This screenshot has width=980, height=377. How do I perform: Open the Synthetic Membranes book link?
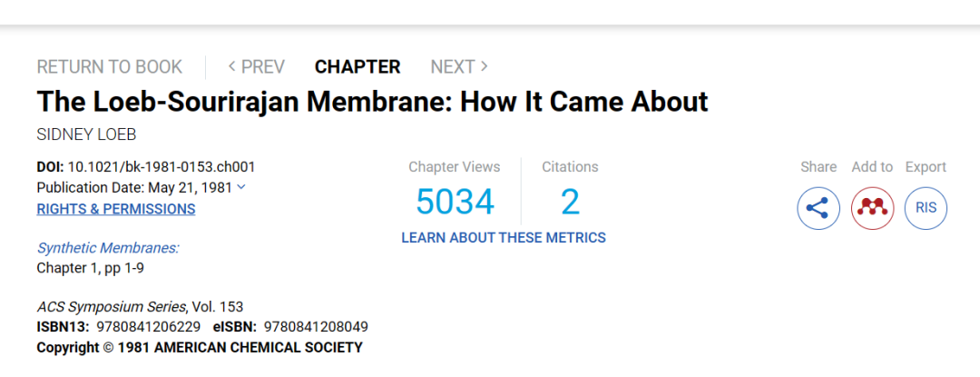107,247
